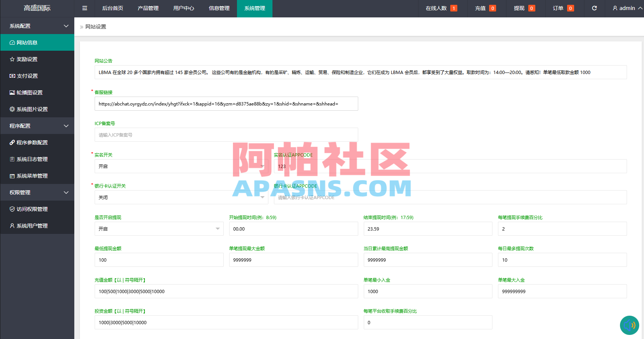This screenshot has height=339, width=644.
Task: Click the 开始提现时间 input field
Action: pos(294,229)
